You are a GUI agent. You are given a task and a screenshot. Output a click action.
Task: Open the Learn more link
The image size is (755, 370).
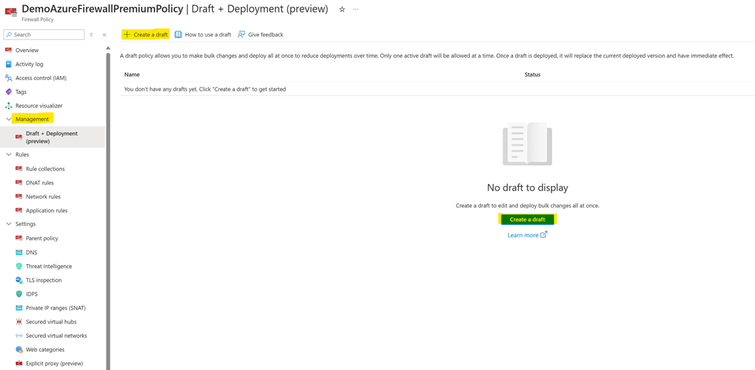pos(527,235)
